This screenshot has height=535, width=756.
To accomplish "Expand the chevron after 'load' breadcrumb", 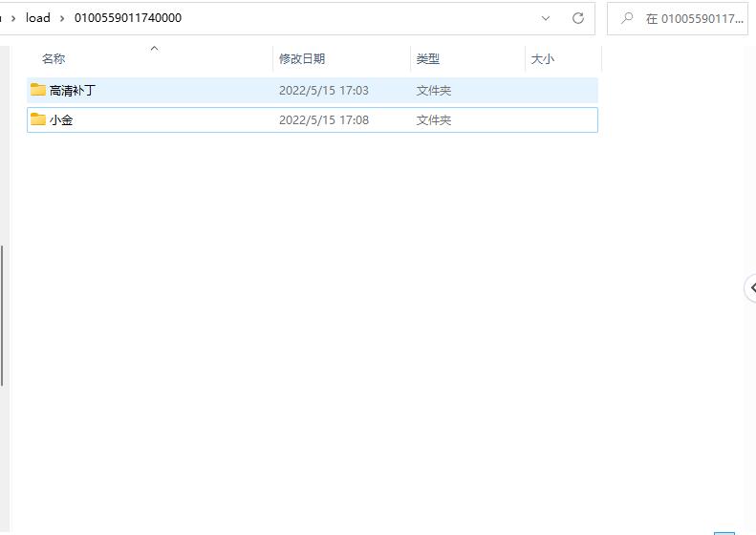I will [62, 18].
